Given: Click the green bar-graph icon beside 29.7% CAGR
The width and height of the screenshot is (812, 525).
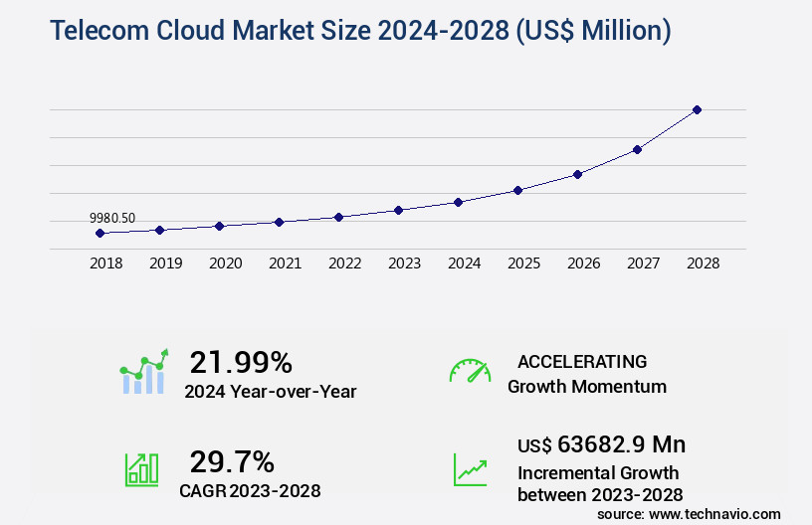Looking at the screenshot, I should click(141, 468).
